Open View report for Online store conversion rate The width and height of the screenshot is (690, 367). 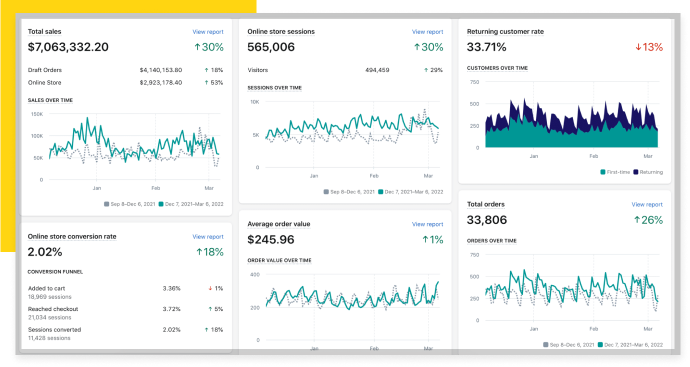pyautogui.click(x=208, y=237)
